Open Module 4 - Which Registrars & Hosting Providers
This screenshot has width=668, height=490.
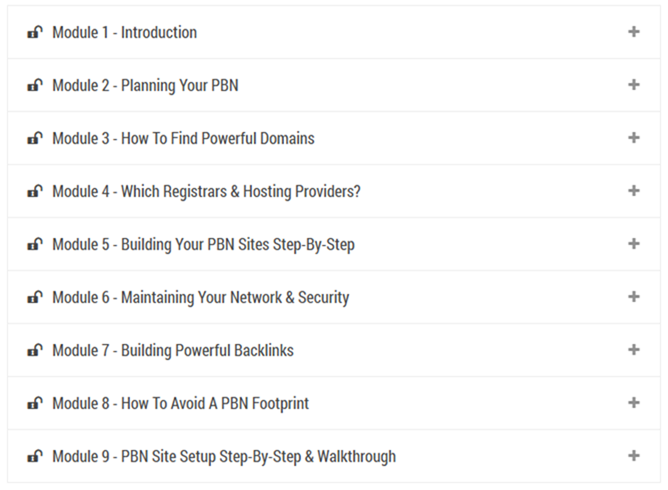click(x=206, y=191)
